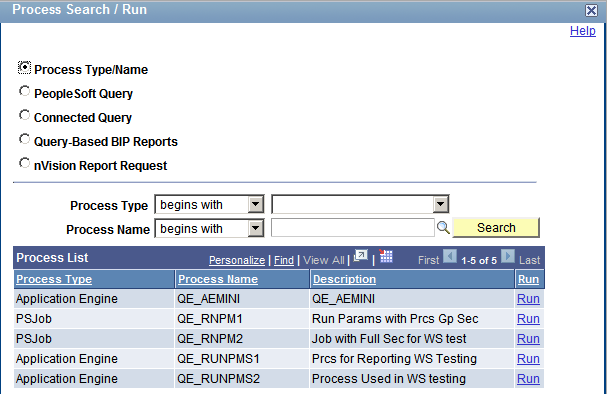This screenshot has width=607, height=394.
Task: Run the QE_RUNPMS1 process
Action: tap(528, 359)
